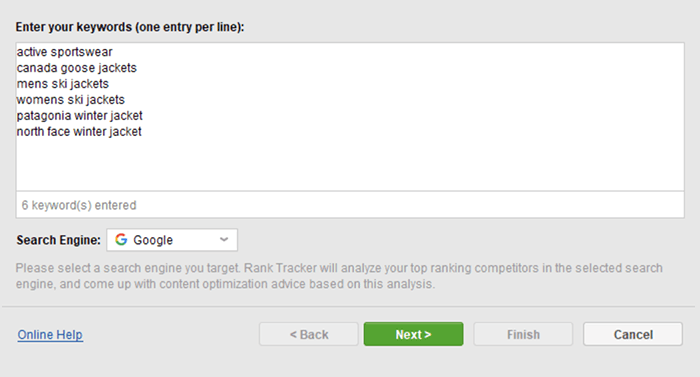Click the green Next button

click(413, 334)
